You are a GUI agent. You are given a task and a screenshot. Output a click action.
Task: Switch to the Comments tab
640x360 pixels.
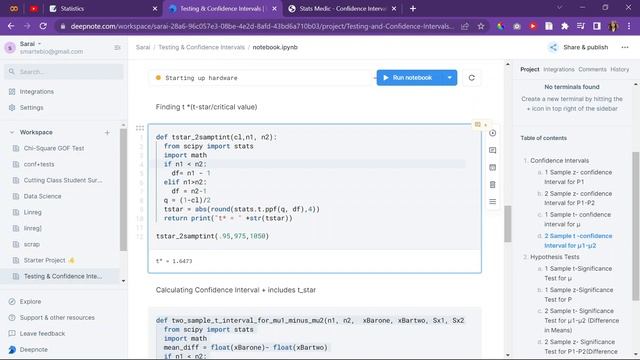[x=592, y=69]
